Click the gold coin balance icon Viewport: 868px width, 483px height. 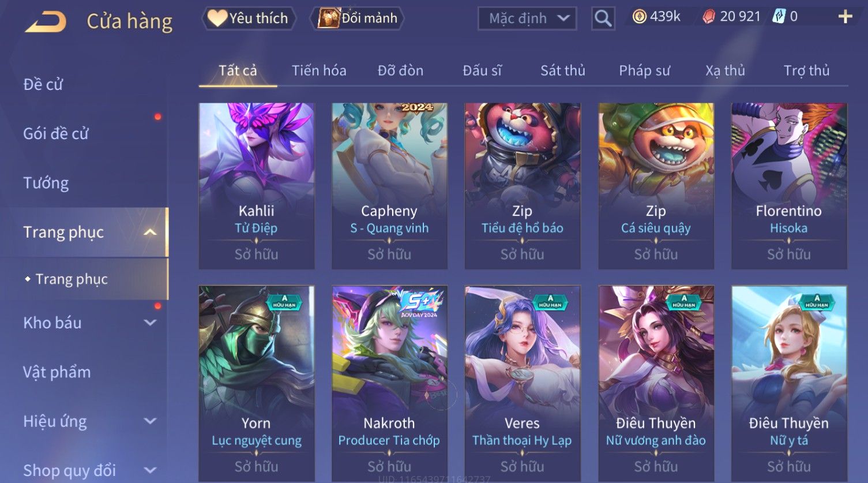tap(639, 17)
